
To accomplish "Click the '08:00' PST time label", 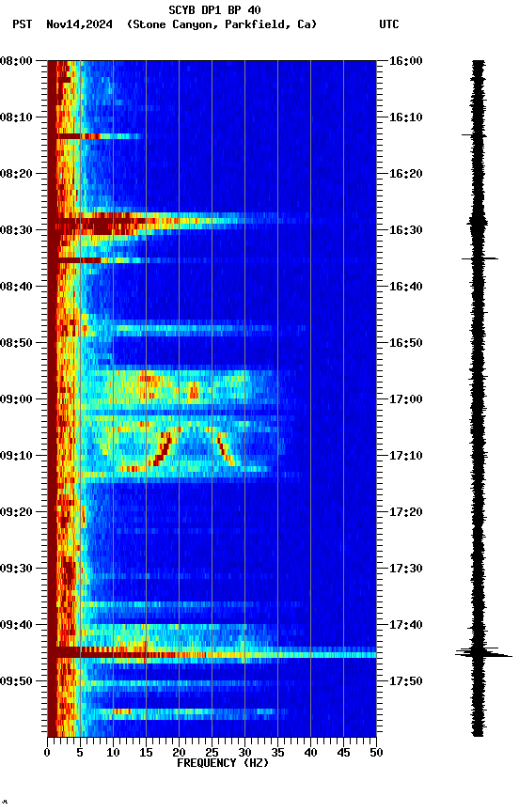I will pos(16,61).
